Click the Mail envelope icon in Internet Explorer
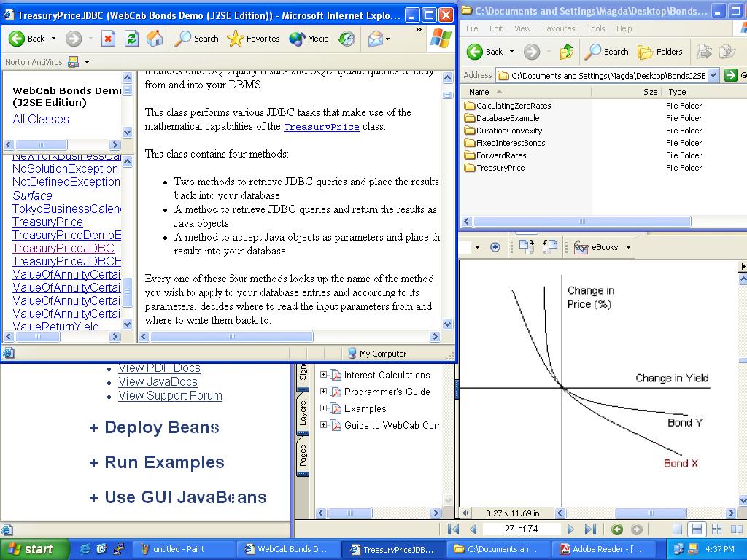 click(x=376, y=39)
